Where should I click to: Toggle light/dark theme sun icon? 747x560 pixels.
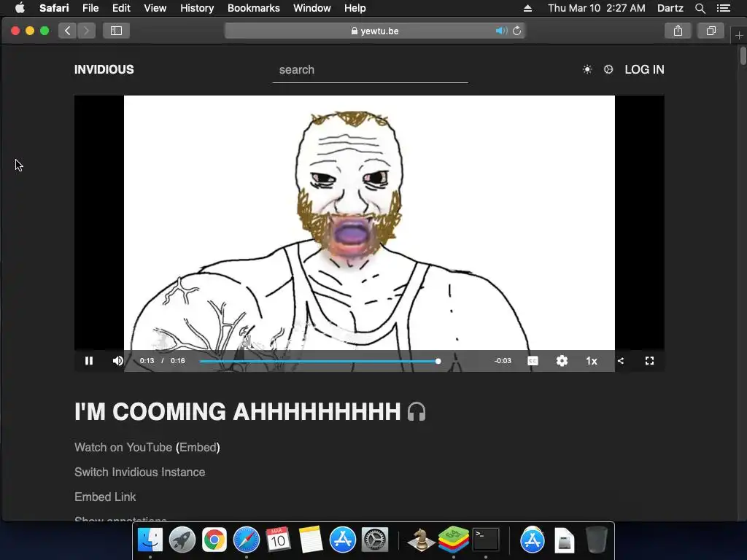coord(587,69)
